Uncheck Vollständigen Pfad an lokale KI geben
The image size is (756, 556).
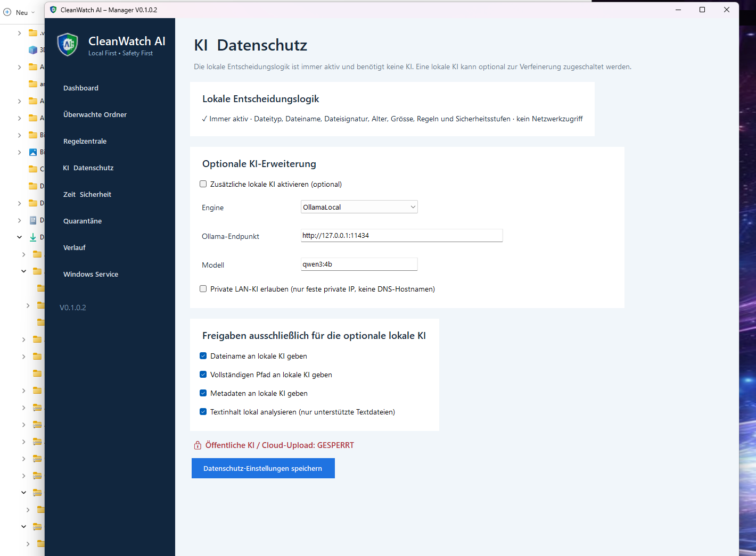click(x=203, y=375)
